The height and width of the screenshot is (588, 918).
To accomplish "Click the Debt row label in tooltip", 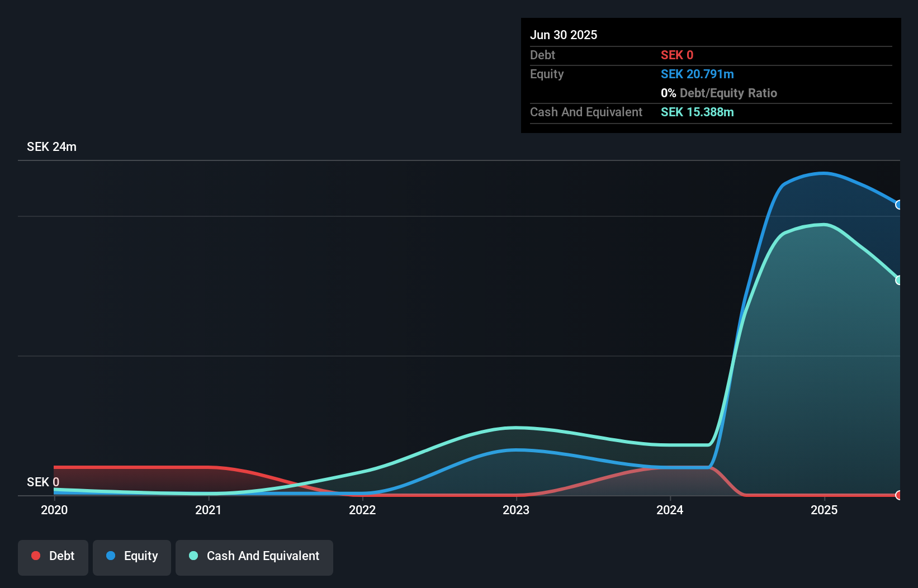I will coord(542,55).
